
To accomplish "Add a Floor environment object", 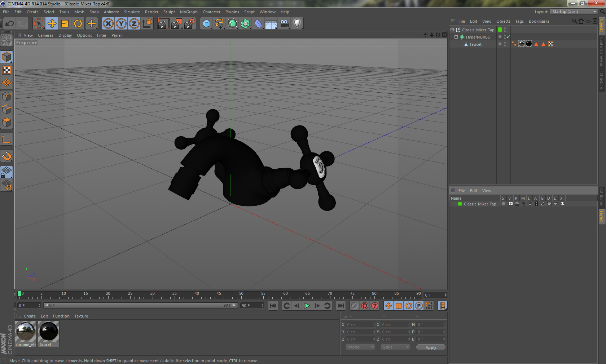I will 271,24.
